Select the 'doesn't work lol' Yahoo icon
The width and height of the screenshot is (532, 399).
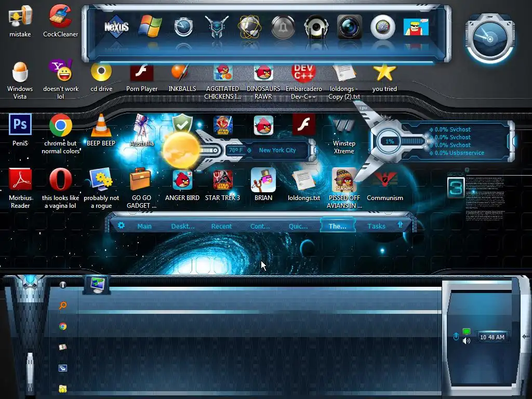pyautogui.click(x=61, y=79)
